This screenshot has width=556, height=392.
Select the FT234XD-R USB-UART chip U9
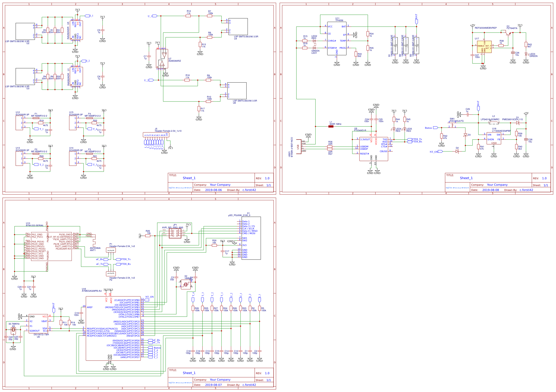coord(374,149)
